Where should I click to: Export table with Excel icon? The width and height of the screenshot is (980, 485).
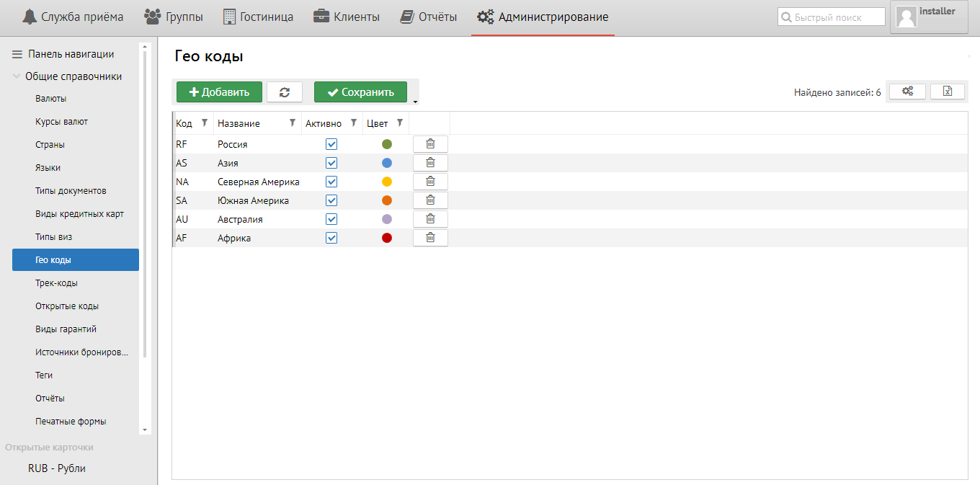coord(948,92)
